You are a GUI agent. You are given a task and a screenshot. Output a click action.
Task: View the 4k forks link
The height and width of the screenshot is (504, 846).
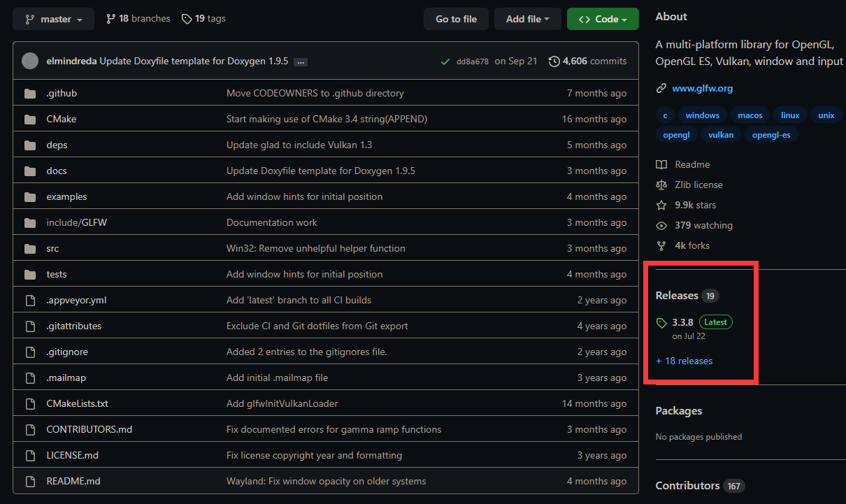point(682,245)
